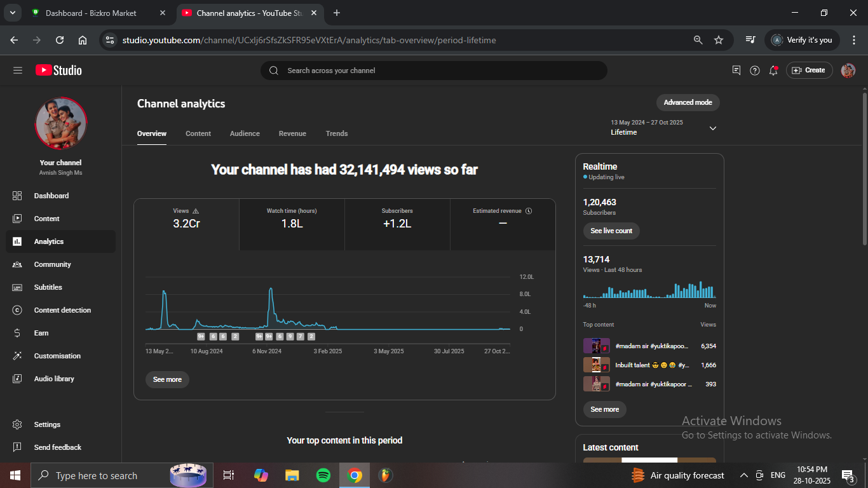
Task: Select the Subscribers metric card
Action: coord(397,218)
